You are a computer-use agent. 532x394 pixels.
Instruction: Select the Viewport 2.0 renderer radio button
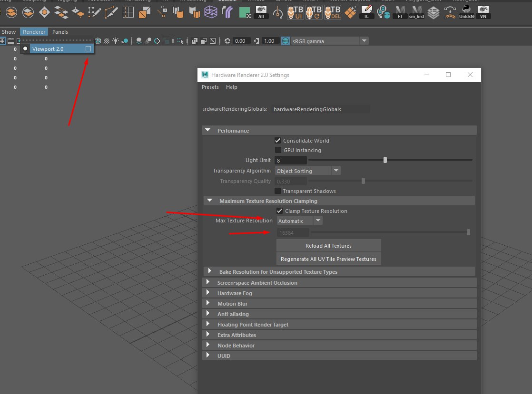(x=25, y=49)
